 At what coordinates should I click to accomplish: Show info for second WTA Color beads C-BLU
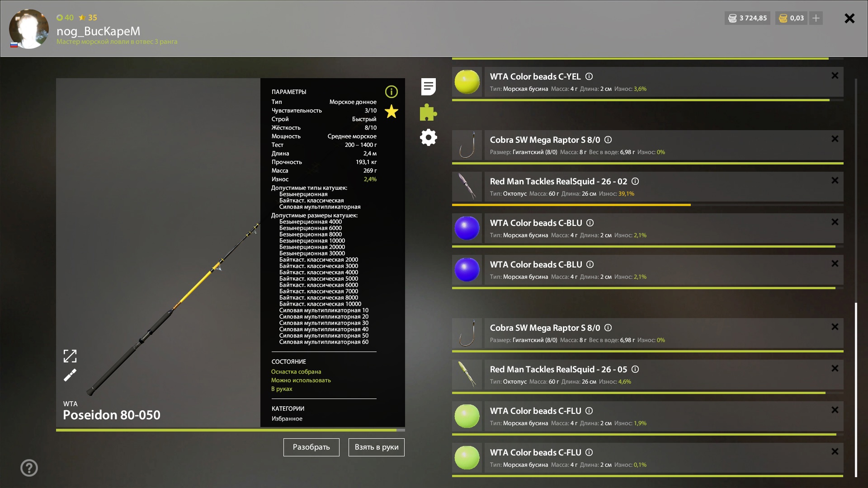pyautogui.click(x=590, y=265)
